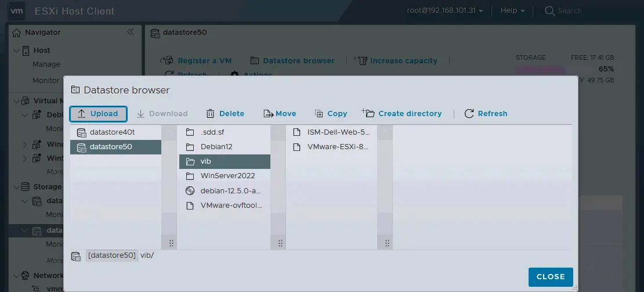Click second column's resize grip handle
The height and width of the screenshot is (292, 644).
pyautogui.click(x=280, y=243)
